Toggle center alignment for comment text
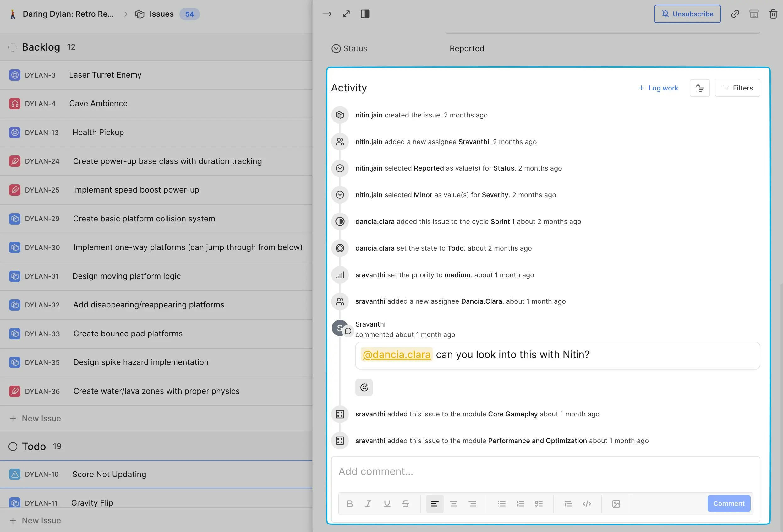This screenshot has width=783, height=532. [453, 504]
